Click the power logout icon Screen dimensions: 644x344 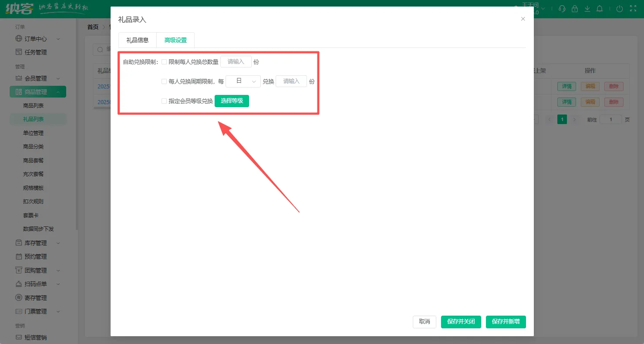(x=620, y=9)
